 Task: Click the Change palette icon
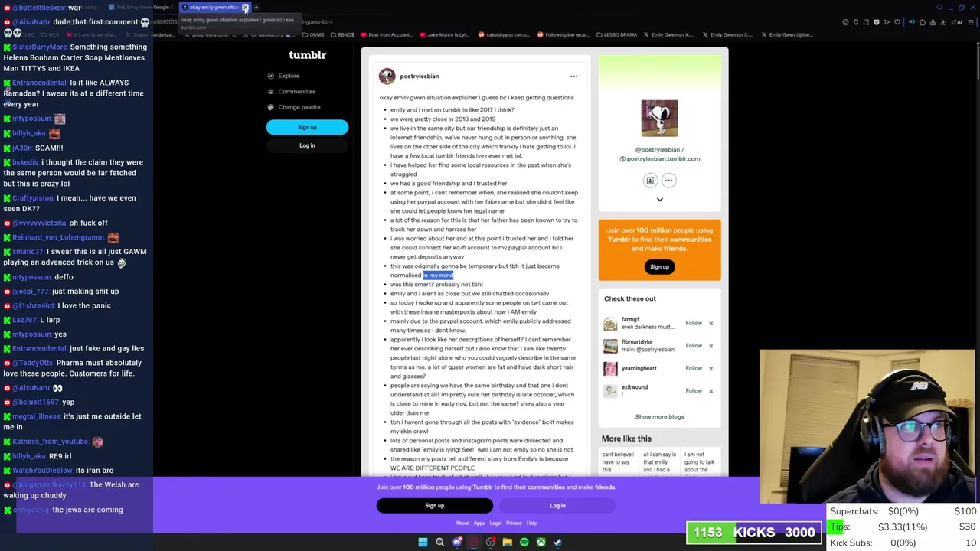pos(270,107)
